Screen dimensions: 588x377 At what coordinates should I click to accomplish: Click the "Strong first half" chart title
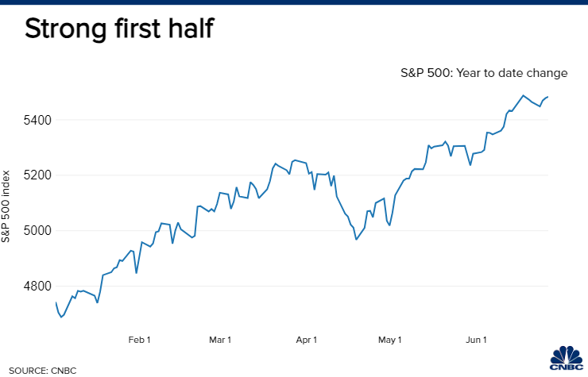[x=118, y=30]
